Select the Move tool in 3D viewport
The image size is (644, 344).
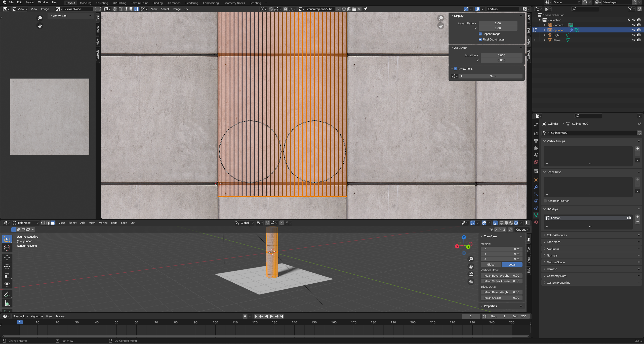click(7, 257)
